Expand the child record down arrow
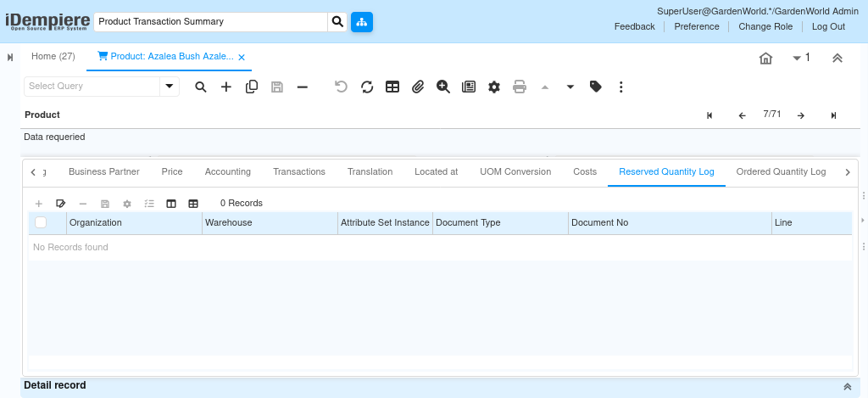 tap(570, 87)
